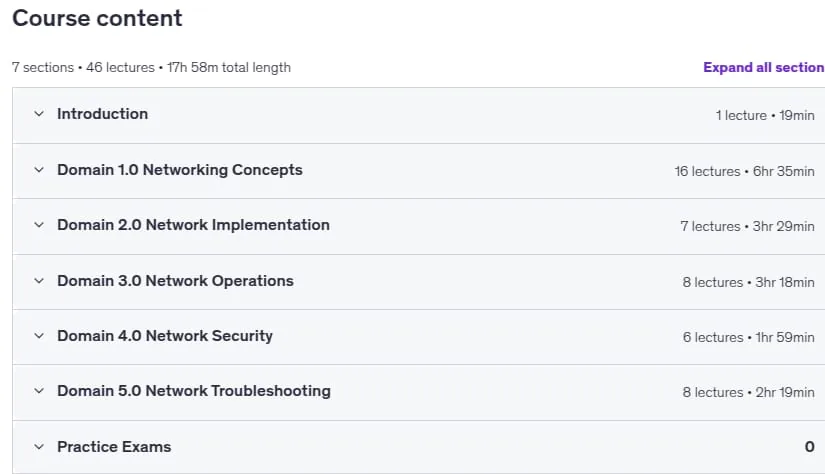
Task: Expand Domain 5.0 Network Troubleshooting chevron
Action: (x=39, y=391)
